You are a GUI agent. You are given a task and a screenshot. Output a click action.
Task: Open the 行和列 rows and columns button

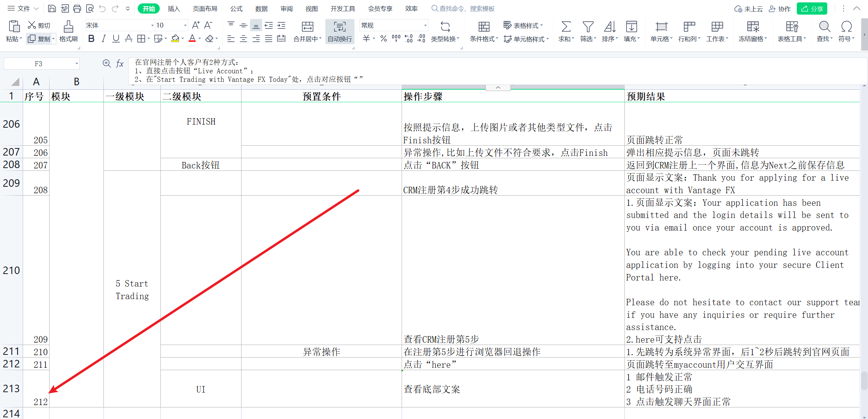point(689,31)
